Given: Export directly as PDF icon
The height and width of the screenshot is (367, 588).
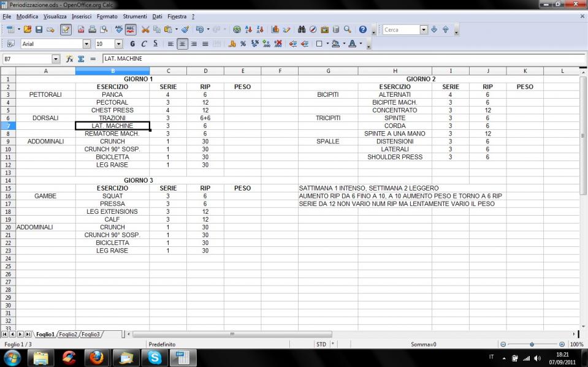Looking at the screenshot, I should coord(81,29).
